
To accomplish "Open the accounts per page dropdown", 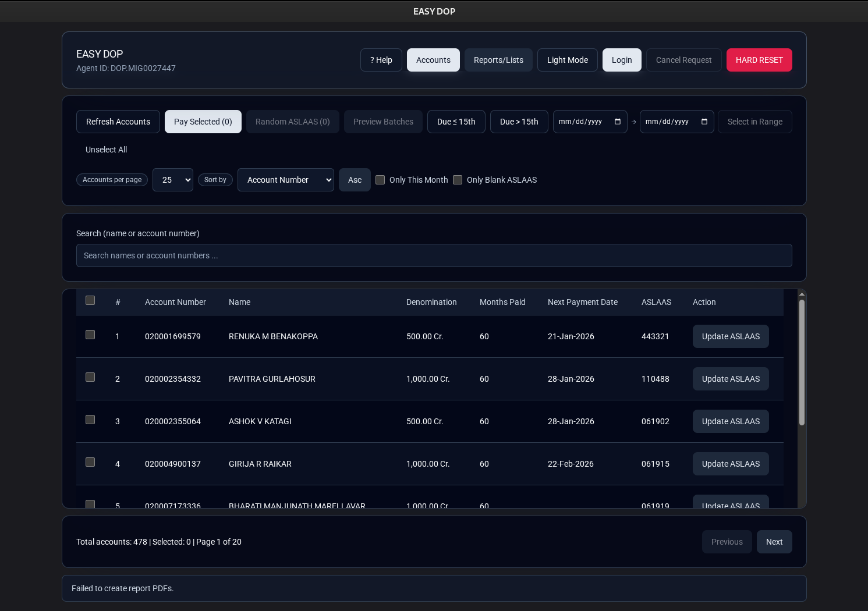I will coord(172,180).
